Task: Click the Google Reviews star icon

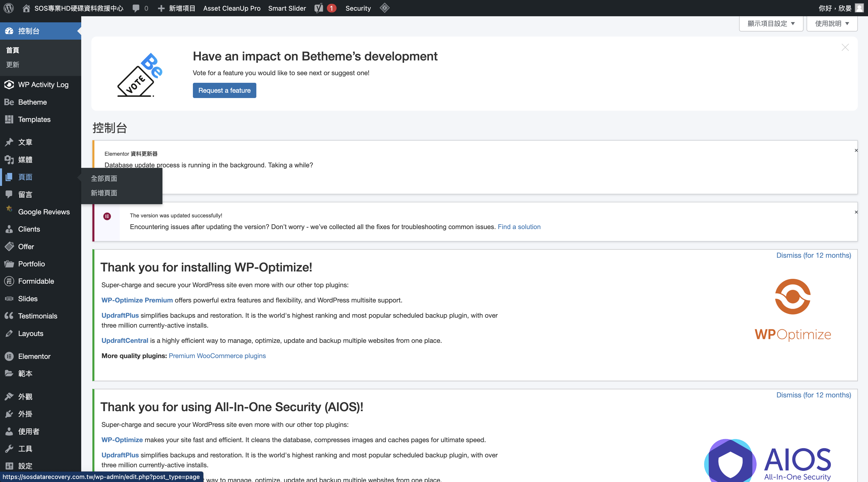Action: (9, 209)
